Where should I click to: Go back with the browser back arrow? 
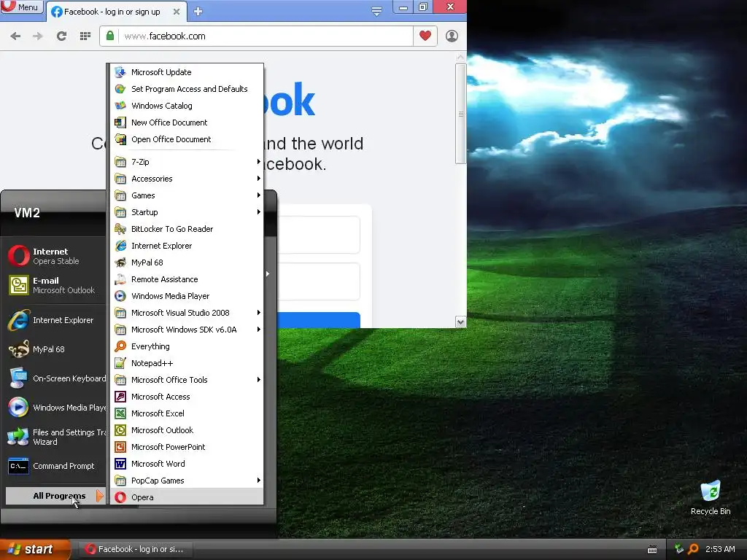(x=15, y=36)
